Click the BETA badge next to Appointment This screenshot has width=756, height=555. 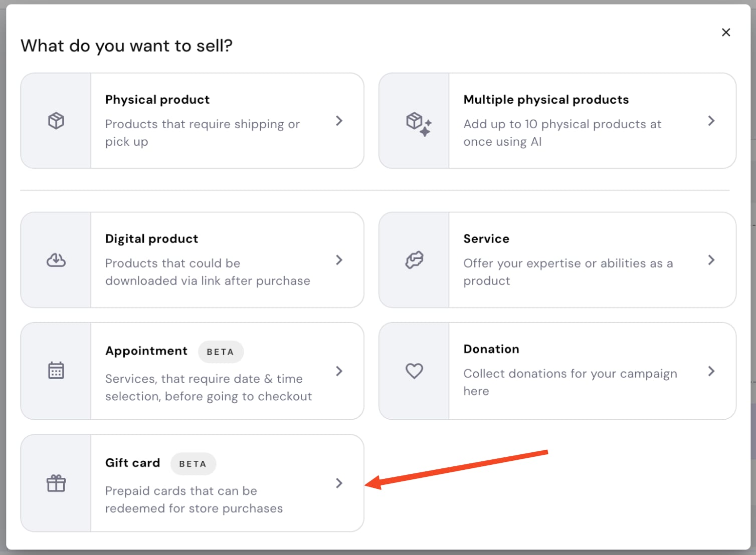(221, 352)
